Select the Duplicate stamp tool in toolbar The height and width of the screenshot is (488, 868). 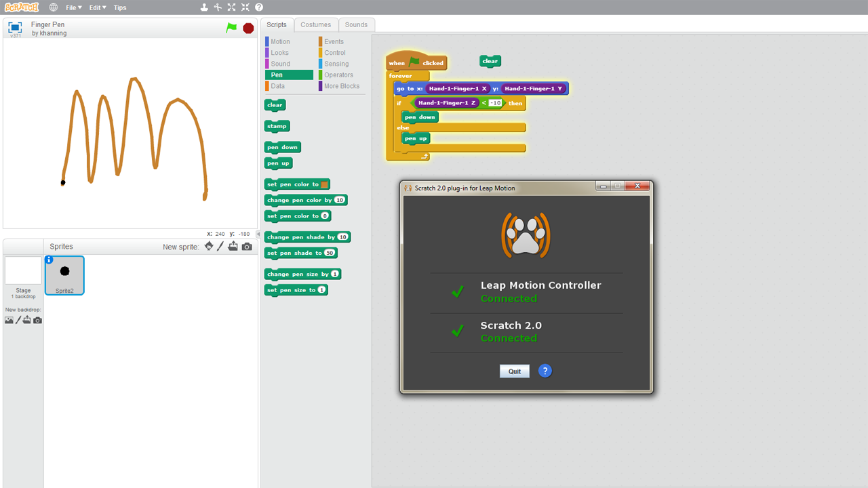click(x=204, y=7)
